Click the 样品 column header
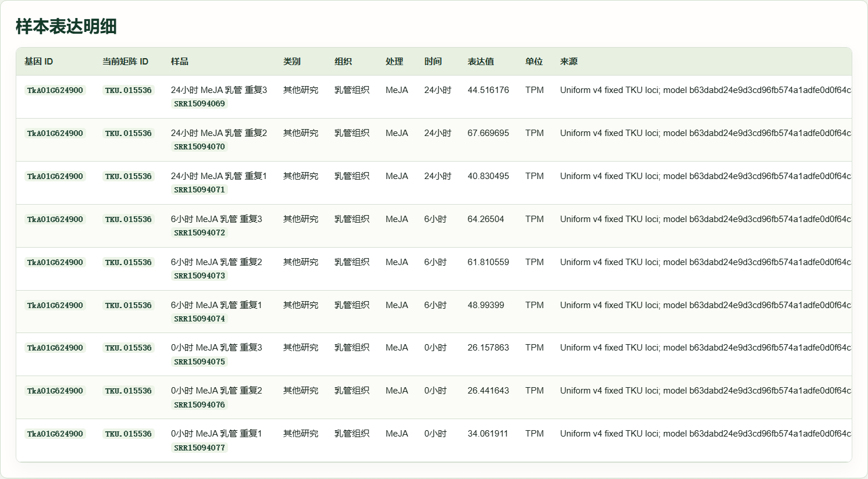 click(x=180, y=62)
